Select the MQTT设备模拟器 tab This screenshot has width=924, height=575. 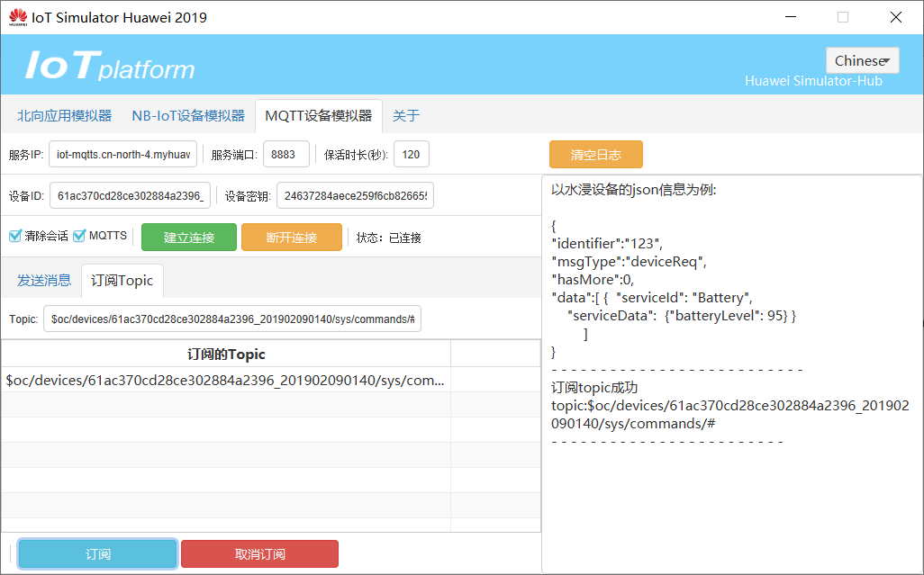click(x=319, y=116)
